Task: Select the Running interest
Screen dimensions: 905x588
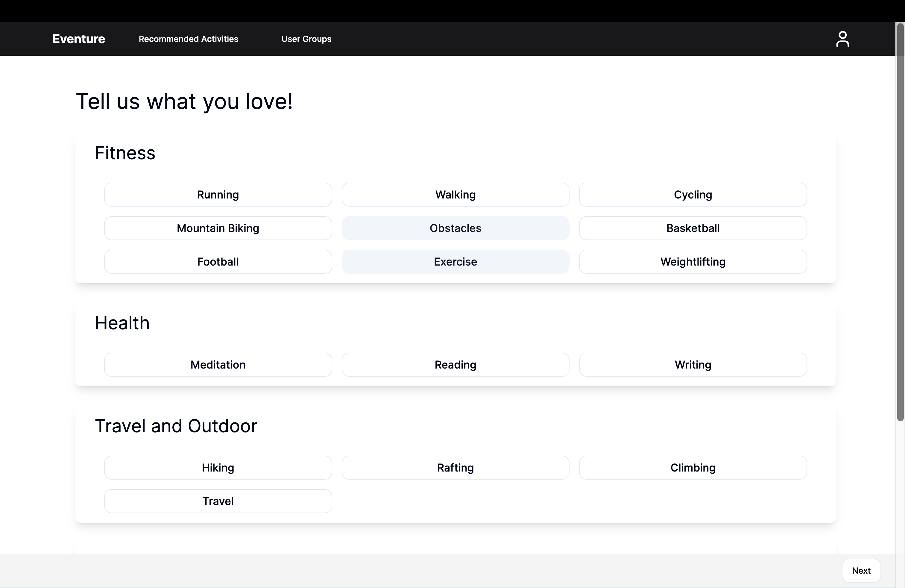Action: (x=218, y=195)
